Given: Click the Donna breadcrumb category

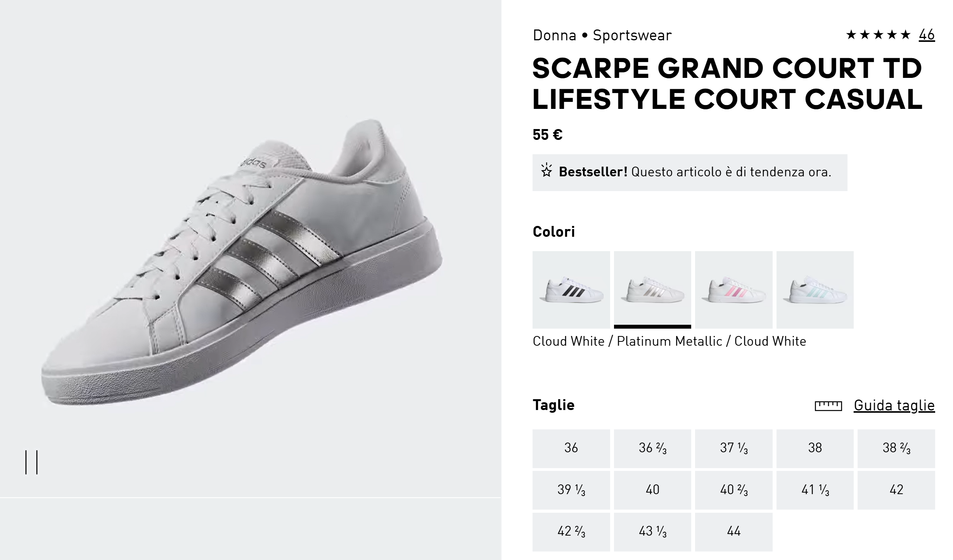Looking at the screenshot, I should (x=554, y=35).
